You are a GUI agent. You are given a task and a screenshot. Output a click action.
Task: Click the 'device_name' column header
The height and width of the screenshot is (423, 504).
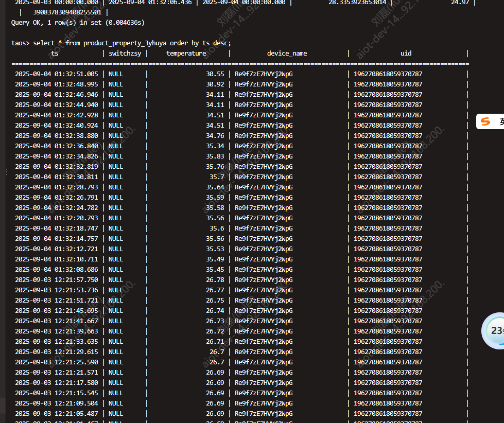click(x=287, y=54)
